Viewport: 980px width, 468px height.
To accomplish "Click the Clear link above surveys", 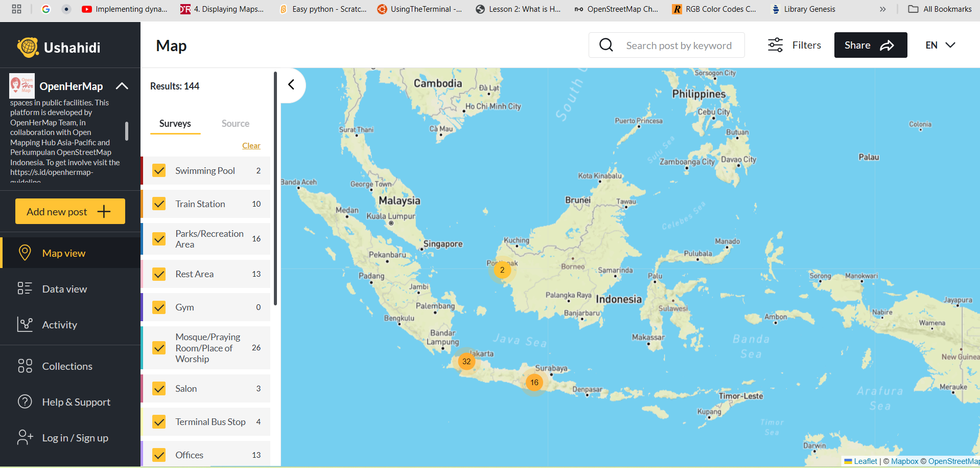I will pos(251,146).
